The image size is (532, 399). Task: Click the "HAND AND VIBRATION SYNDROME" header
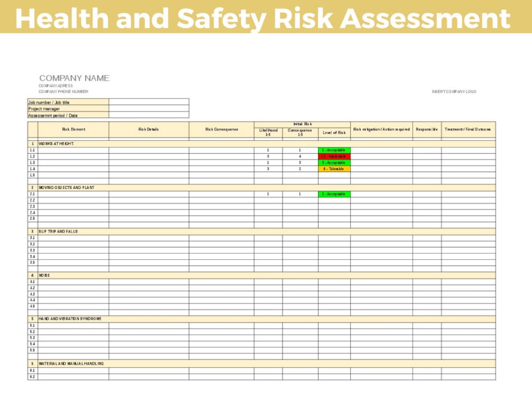tap(72, 319)
